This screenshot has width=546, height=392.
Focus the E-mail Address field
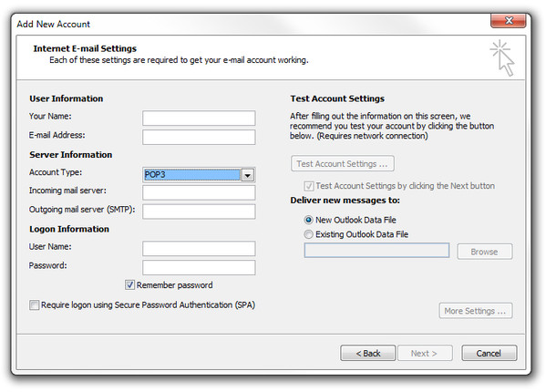coord(199,137)
